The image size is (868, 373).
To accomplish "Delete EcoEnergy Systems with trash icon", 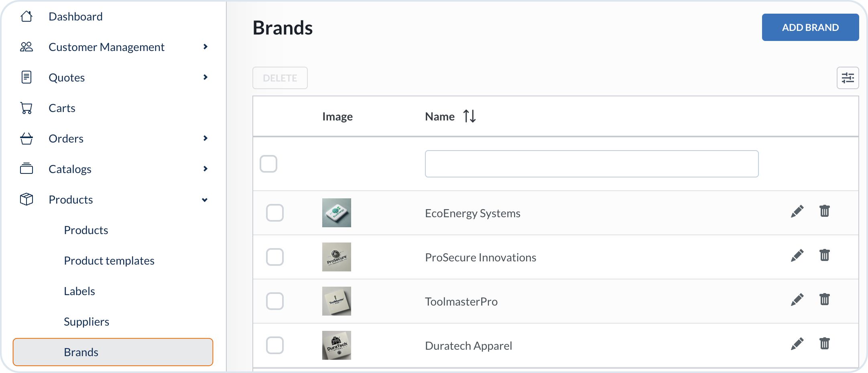I will pyautogui.click(x=825, y=211).
